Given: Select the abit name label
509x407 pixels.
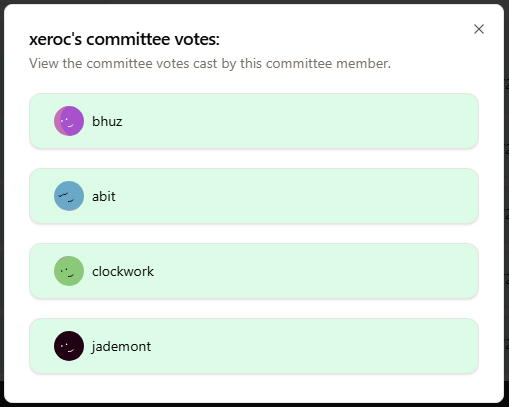Looking at the screenshot, I should (x=104, y=196).
